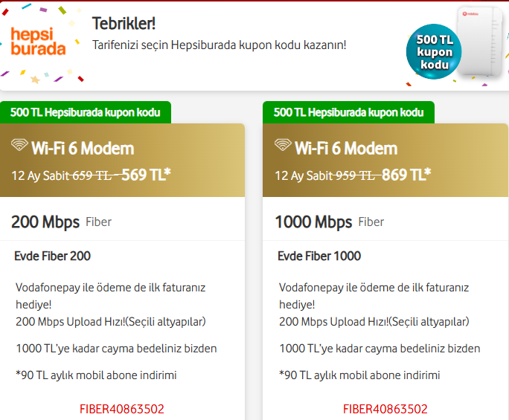The image size is (509, 420).
Task: Select the right green 500 TL Hepsiburada tag
Action: pos(348,112)
